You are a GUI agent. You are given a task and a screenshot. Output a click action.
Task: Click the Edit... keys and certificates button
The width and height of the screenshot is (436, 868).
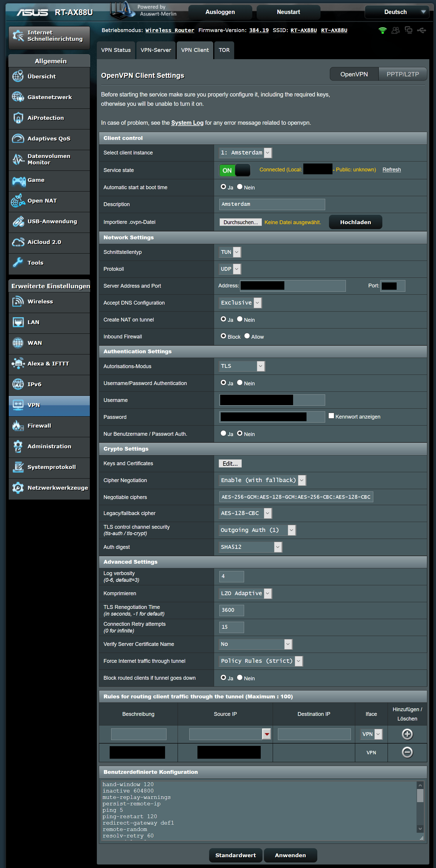pyautogui.click(x=230, y=464)
